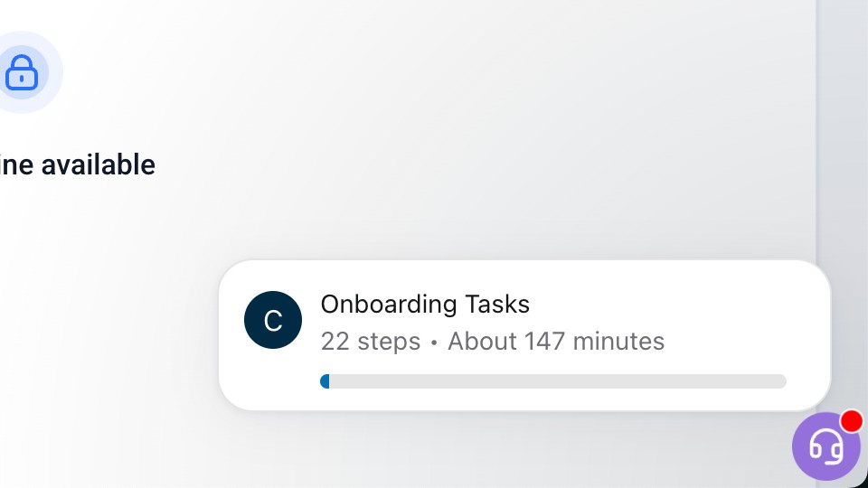
Task: Click the blue padlock icon
Action: pos(22,72)
